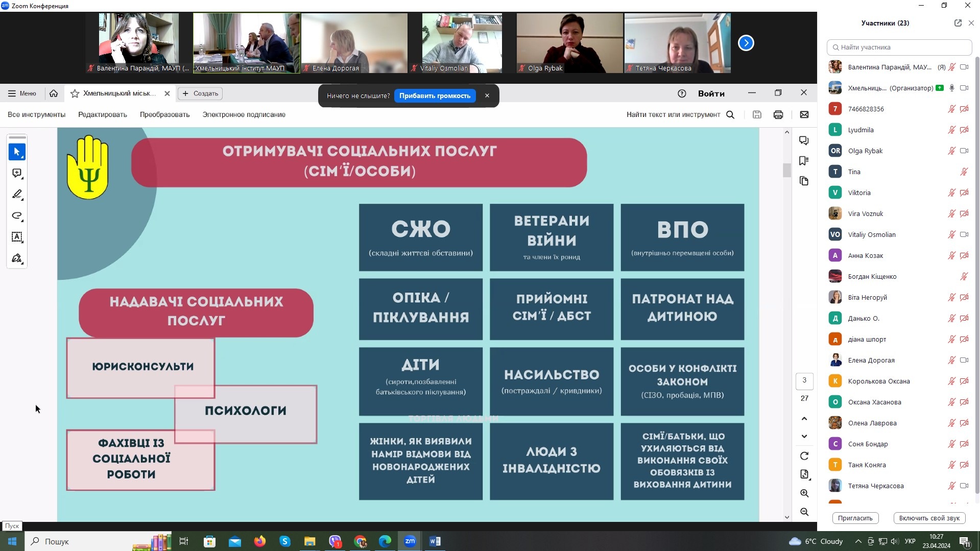Toggle microphone for Хмельницький organizer row
The height and width of the screenshot is (551, 980).
[x=952, y=88]
